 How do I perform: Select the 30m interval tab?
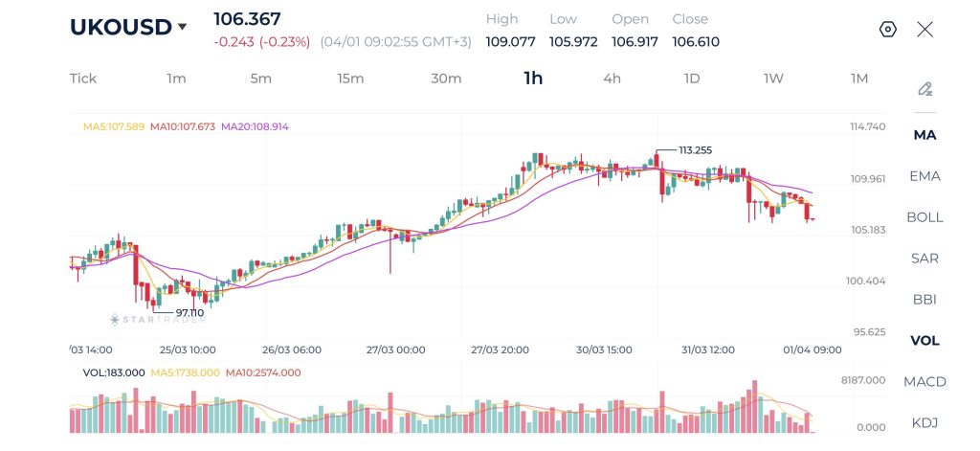tap(446, 79)
